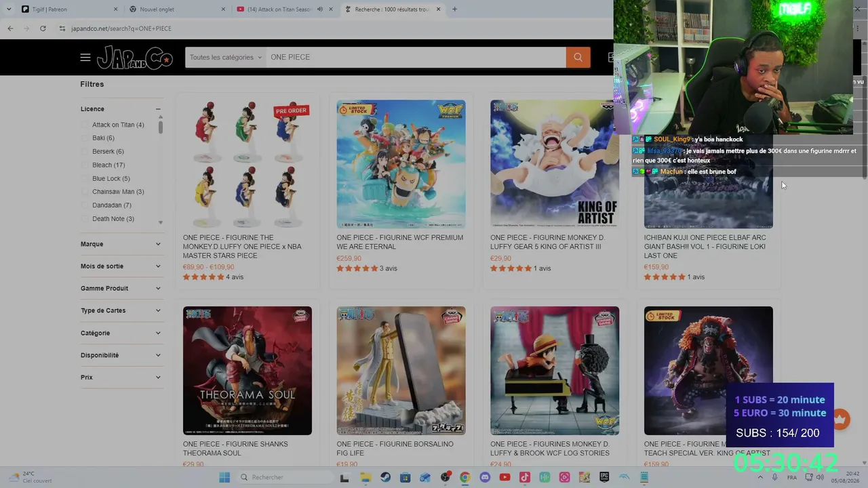Image resolution: width=868 pixels, height=488 pixels.
Task: Go to the JapAndCo home logo
Action: tap(134, 58)
